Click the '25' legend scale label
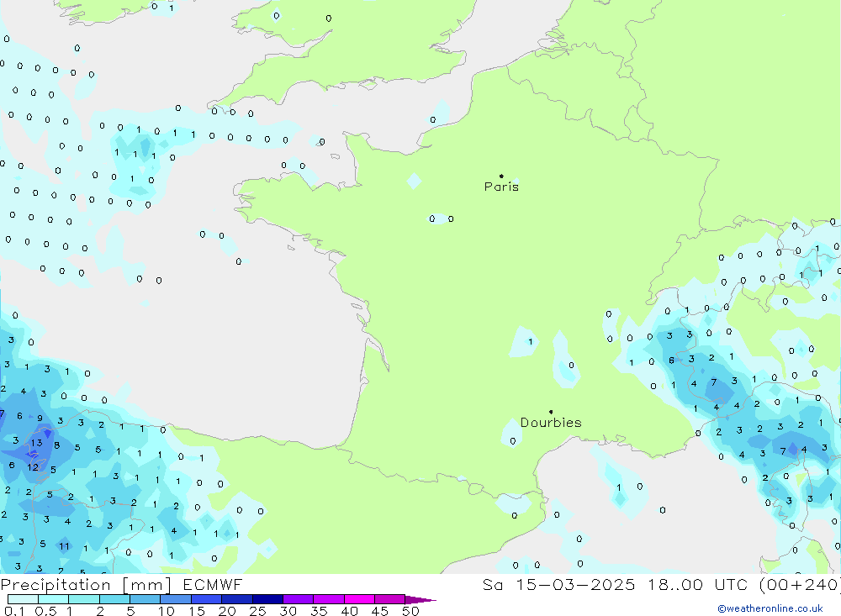 pos(258,611)
